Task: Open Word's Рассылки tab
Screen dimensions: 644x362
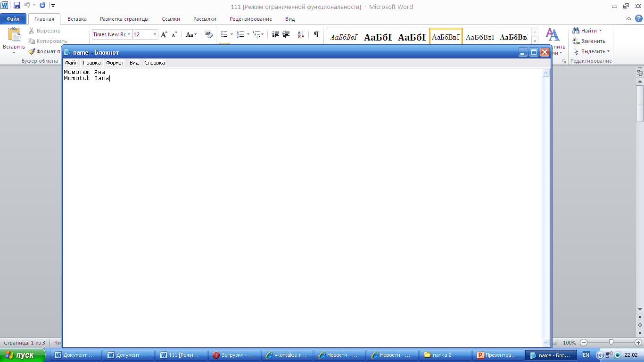Action: click(205, 19)
